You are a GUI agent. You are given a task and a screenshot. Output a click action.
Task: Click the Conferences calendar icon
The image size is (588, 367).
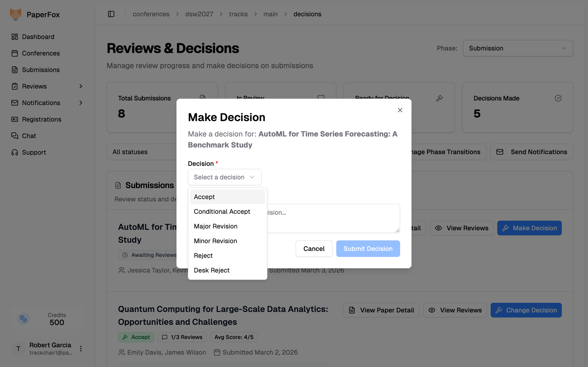click(14, 53)
